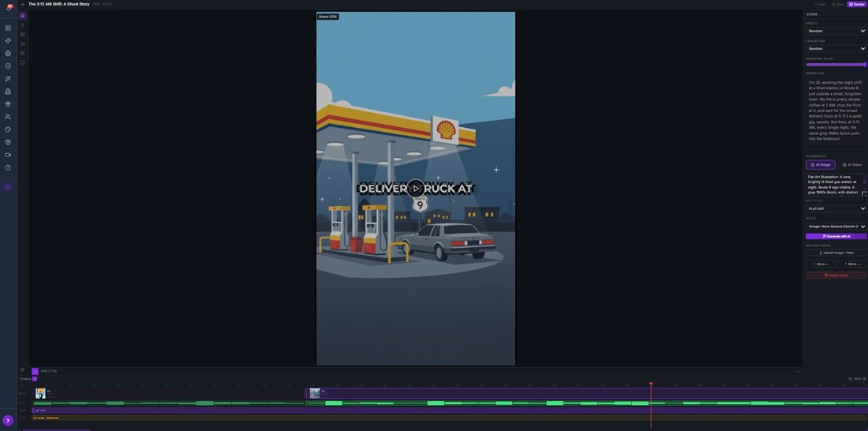This screenshot has height=431, width=868.
Task: Click the left Move scene button
Action: [821, 264]
